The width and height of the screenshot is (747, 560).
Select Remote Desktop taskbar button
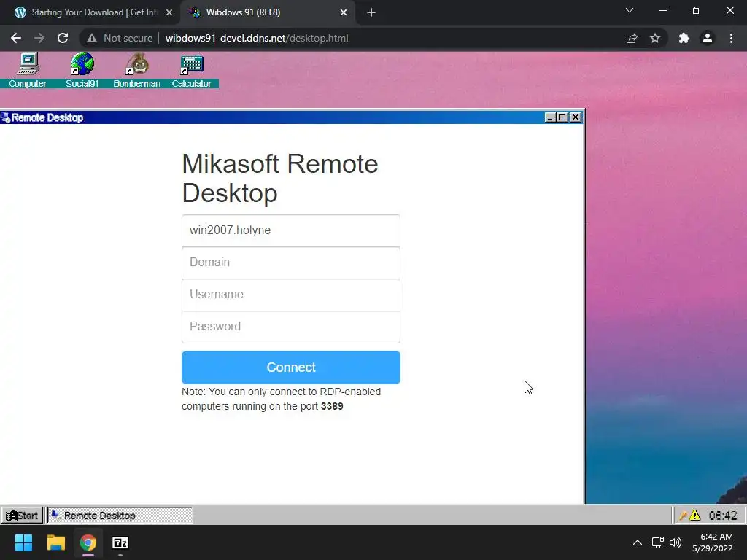pos(120,516)
